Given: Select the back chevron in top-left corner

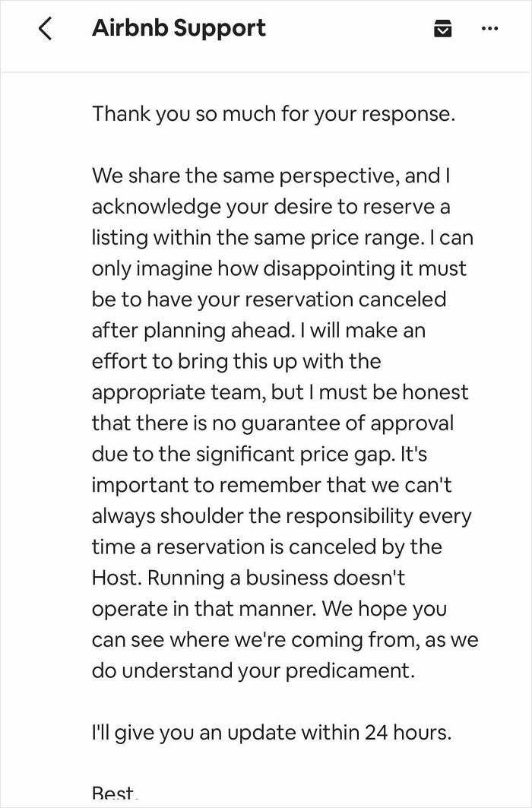Looking at the screenshot, I should coord(46,29).
